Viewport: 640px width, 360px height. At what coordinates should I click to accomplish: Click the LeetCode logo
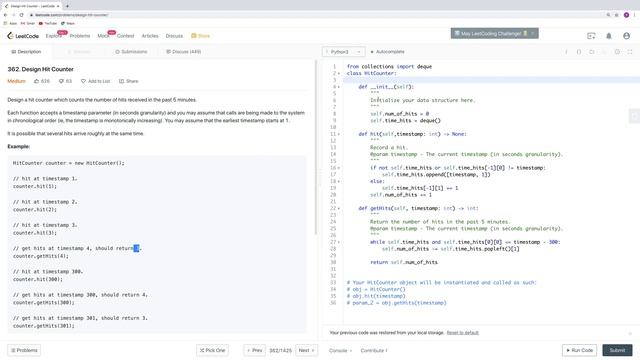pyautogui.click(x=23, y=36)
